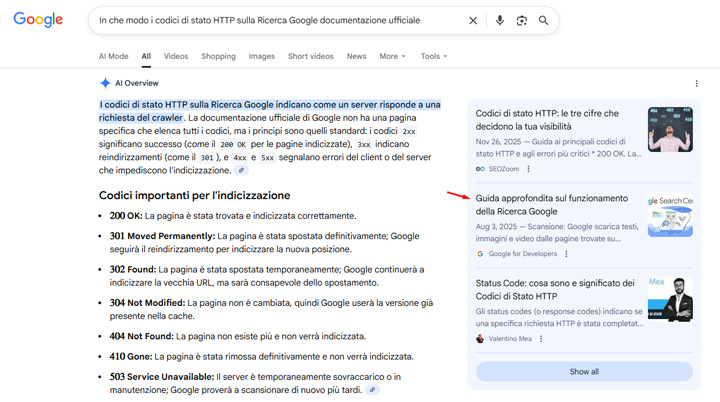720x402 pixels.
Task: Open the three-dot menu beside SEOZoom source
Action: 529,170
